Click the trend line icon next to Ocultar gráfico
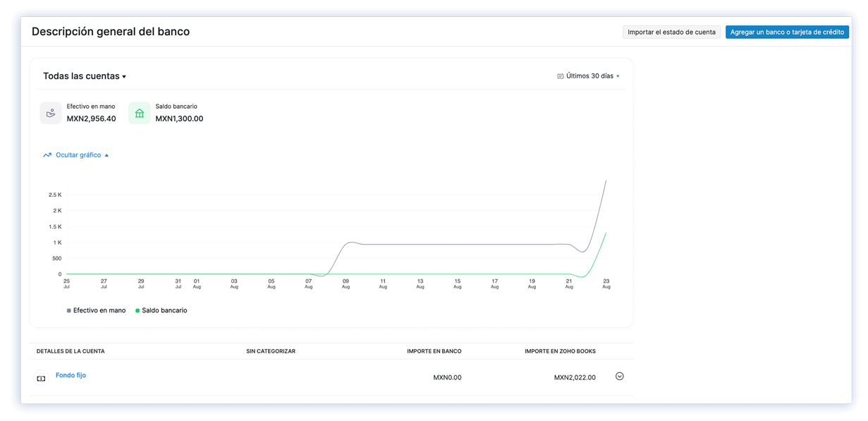868x421 pixels. click(47, 155)
